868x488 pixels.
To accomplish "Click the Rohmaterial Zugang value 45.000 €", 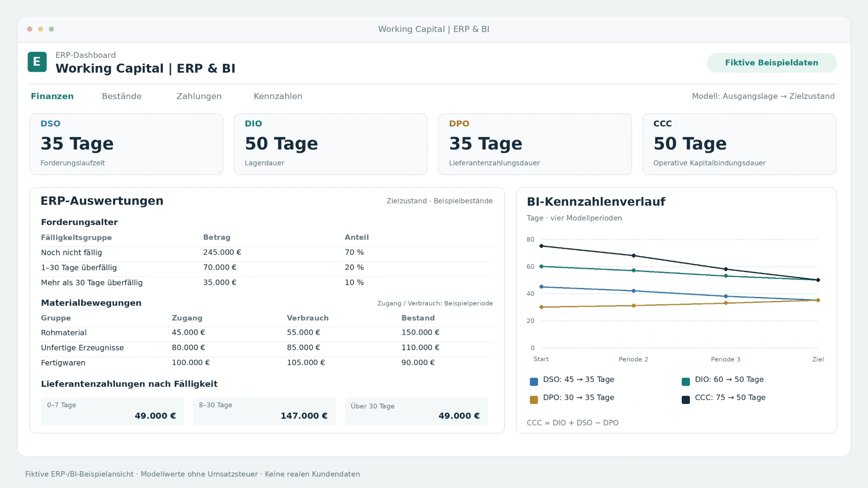I will (189, 333).
